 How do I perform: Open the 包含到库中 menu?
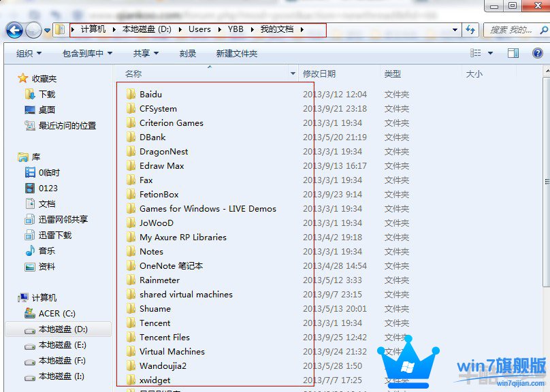pos(87,53)
